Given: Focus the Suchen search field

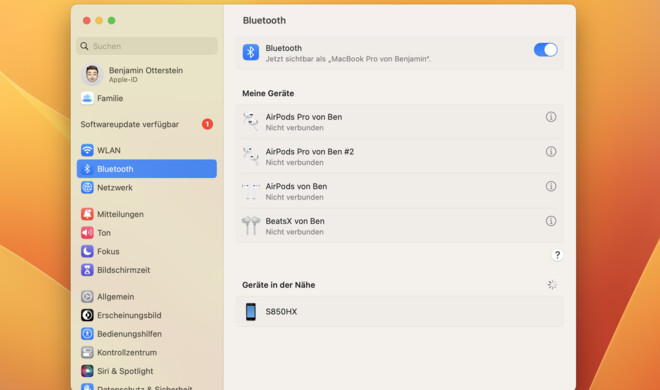Looking at the screenshot, I should [x=147, y=46].
